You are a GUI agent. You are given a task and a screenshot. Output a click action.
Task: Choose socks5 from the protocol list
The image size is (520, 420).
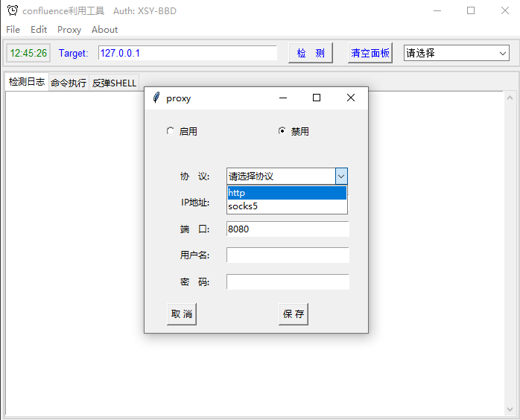(x=288, y=206)
